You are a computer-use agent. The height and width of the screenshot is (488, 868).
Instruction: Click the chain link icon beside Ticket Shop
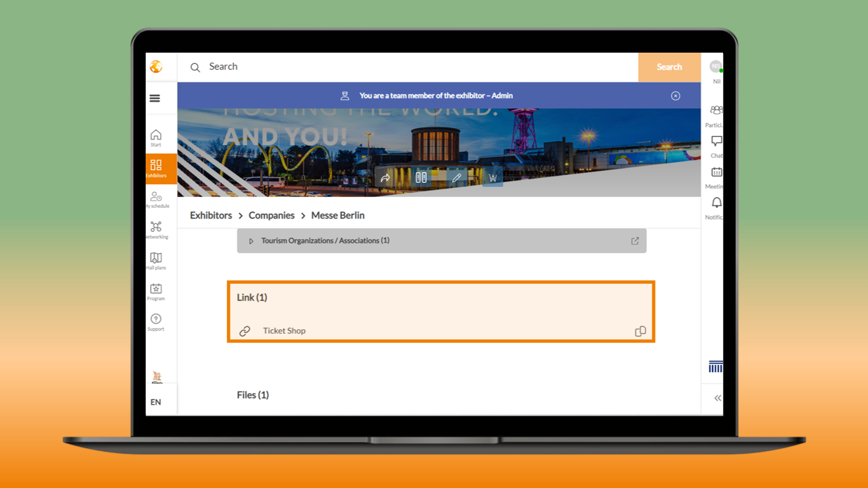coord(245,331)
